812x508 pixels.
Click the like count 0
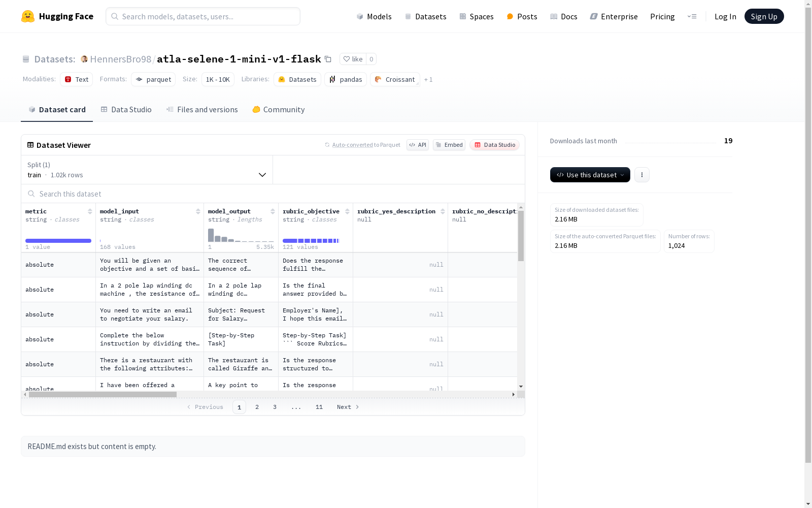click(371, 59)
